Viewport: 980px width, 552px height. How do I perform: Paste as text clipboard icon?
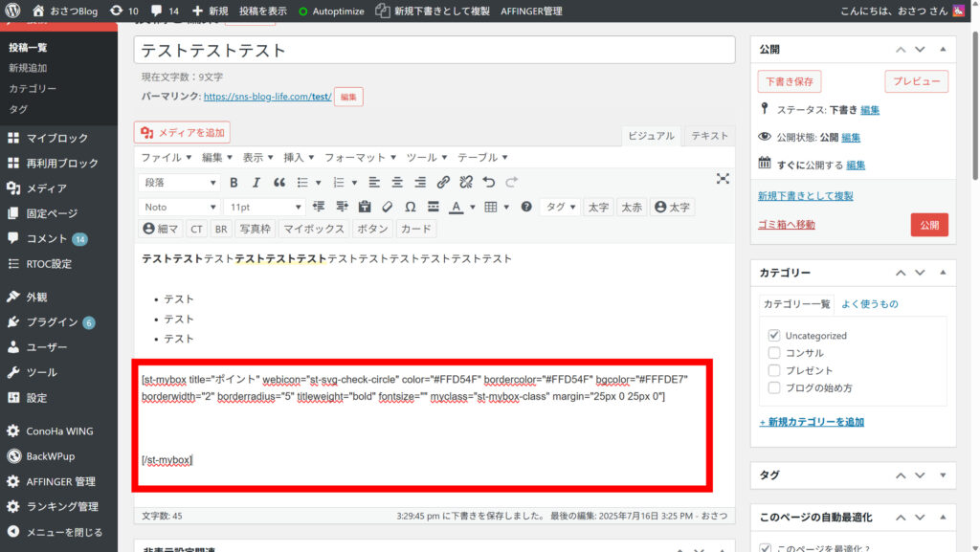(x=365, y=207)
